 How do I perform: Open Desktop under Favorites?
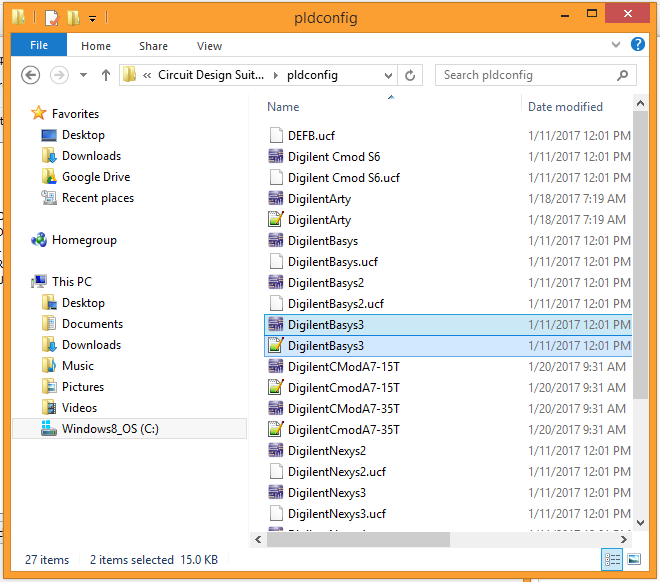point(83,135)
